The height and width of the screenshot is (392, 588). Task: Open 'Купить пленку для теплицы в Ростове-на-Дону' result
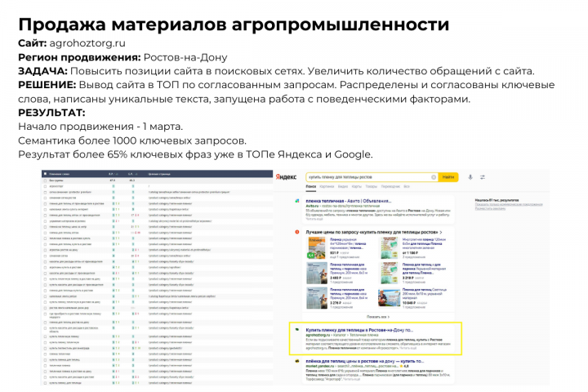(x=359, y=330)
